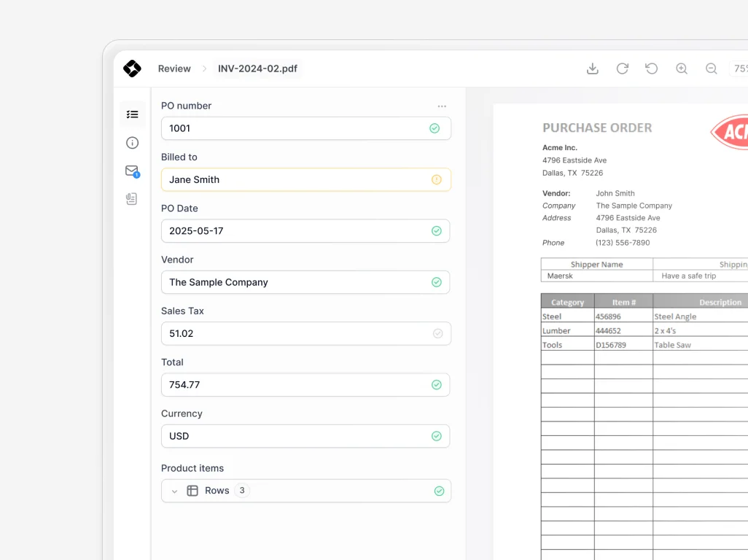Click the Rows count badge 3
This screenshot has width=748, height=560.
tap(242, 490)
